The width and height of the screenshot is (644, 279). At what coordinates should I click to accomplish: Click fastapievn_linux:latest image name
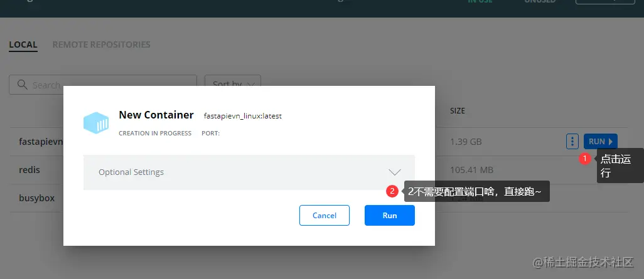point(243,116)
